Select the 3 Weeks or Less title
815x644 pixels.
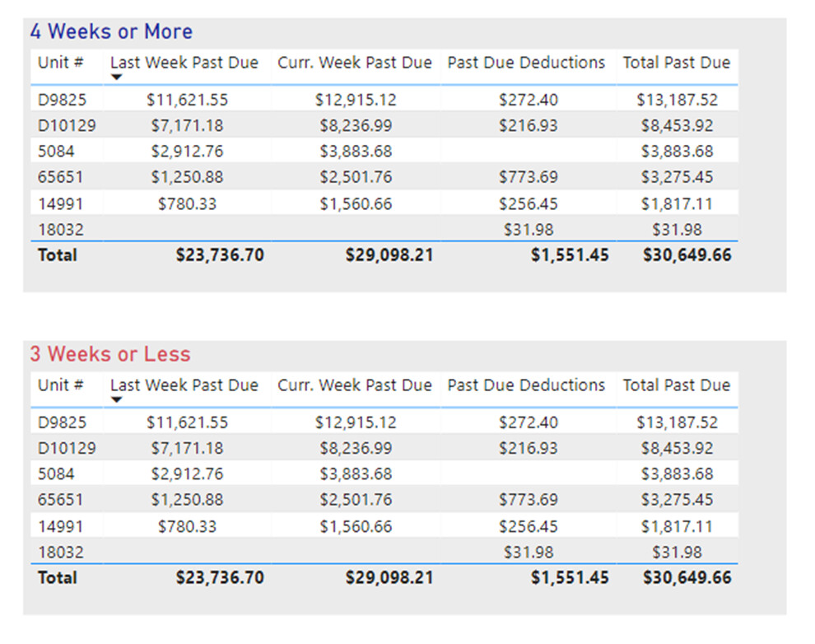110,355
